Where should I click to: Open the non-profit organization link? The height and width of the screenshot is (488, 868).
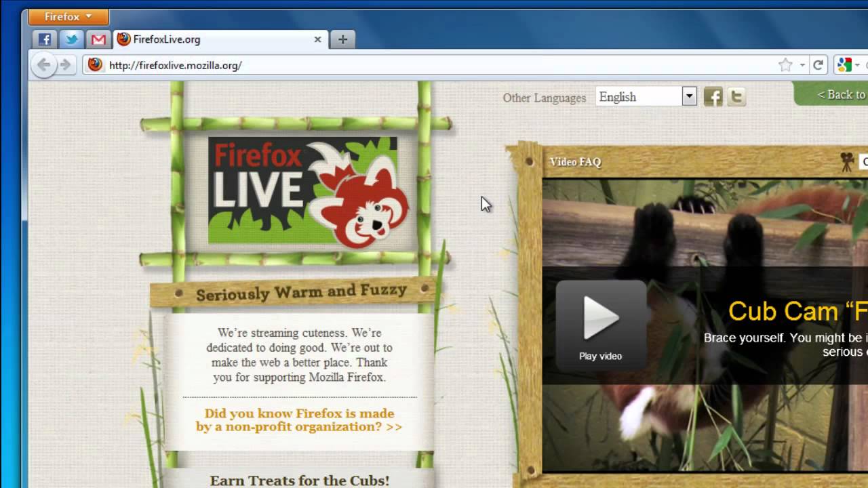[299, 420]
